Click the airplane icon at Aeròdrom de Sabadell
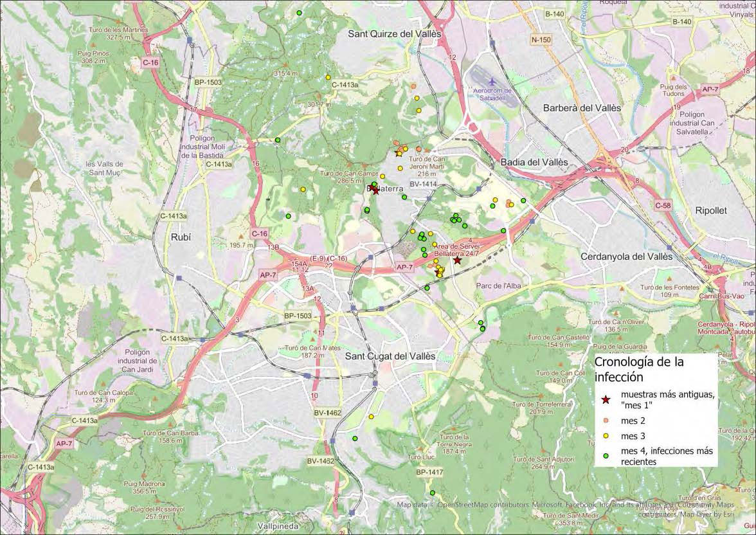The height and width of the screenshot is (535, 756). point(491,82)
